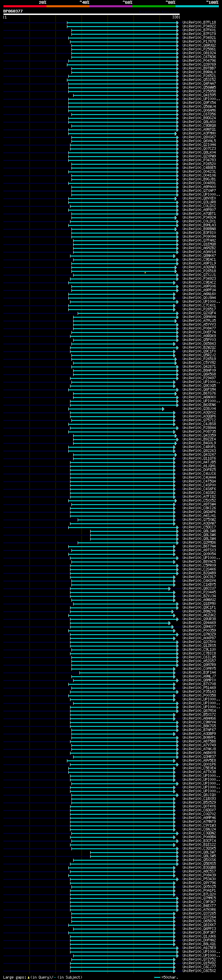Select the UniRef100_B6TG76 label
222x980 pixels.
click(x=199, y=394)
